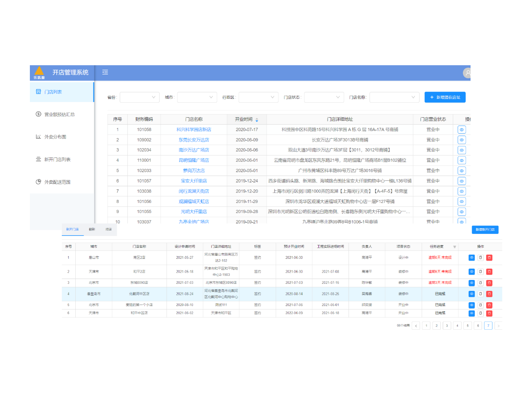The height and width of the screenshot is (399, 532).
Task: Select 外卖配送范围 sidebar menu item
Action: pos(57,182)
